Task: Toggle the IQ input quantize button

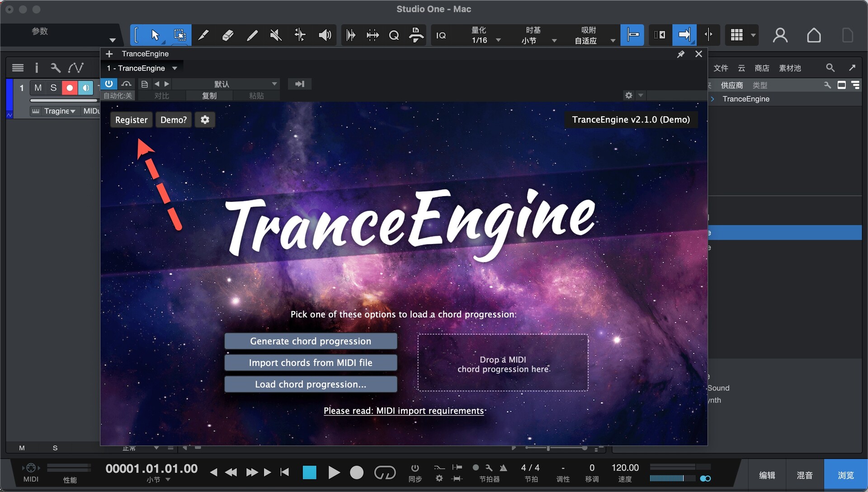Action: (x=441, y=35)
